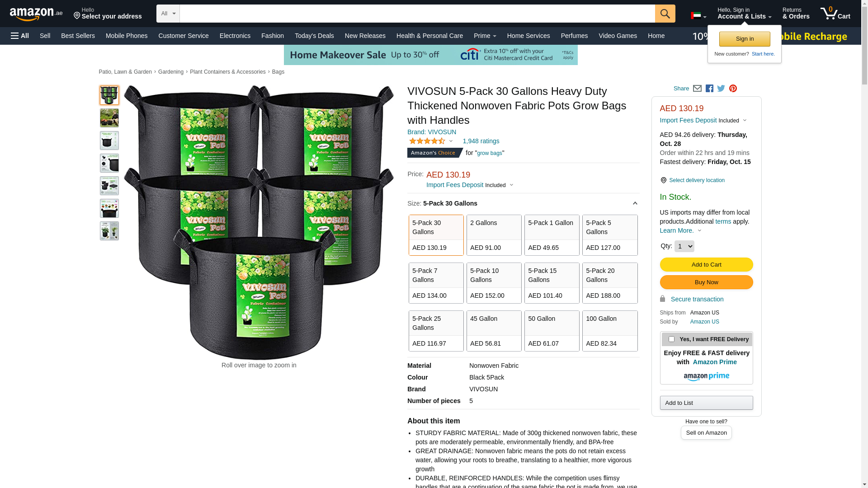Choose the 100 Gallon size option
This screenshot has width=868, height=488.
pyautogui.click(x=610, y=331)
